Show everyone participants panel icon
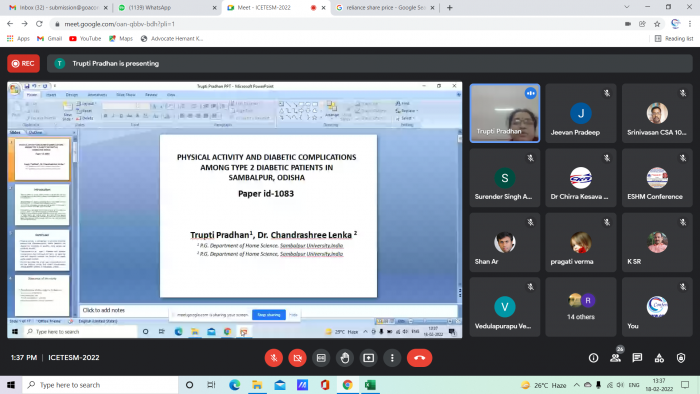This screenshot has height=394, width=700. coord(615,358)
